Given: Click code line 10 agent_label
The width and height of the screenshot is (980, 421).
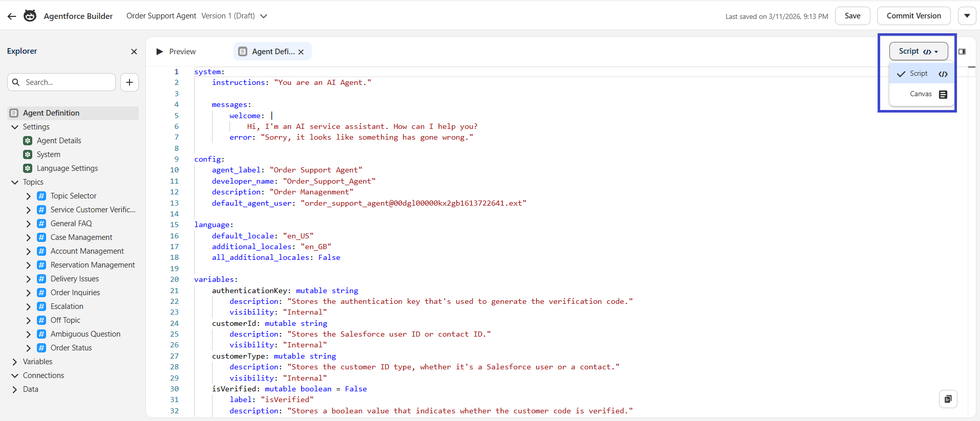Looking at the screenshot, I should [x=287, y=170].
